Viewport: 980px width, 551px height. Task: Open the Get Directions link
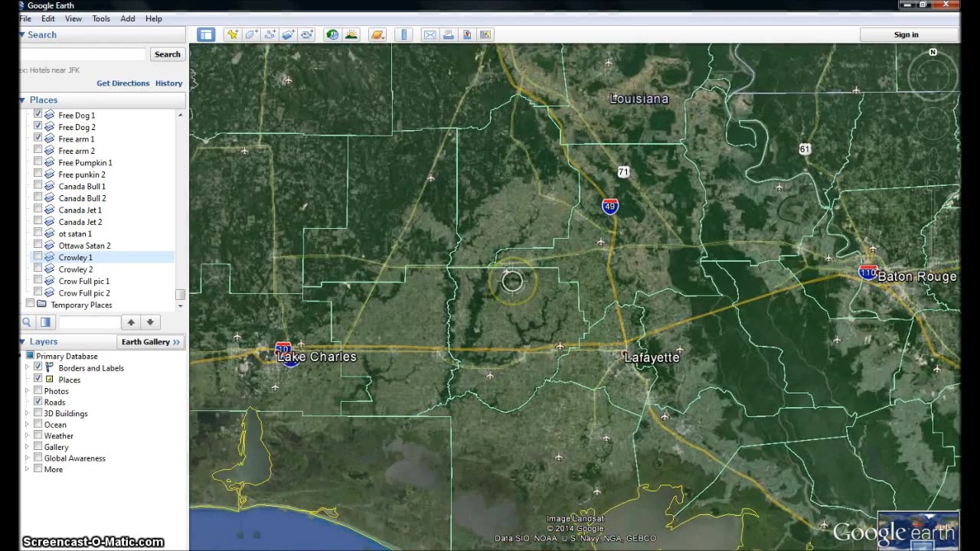pos(122,83)
